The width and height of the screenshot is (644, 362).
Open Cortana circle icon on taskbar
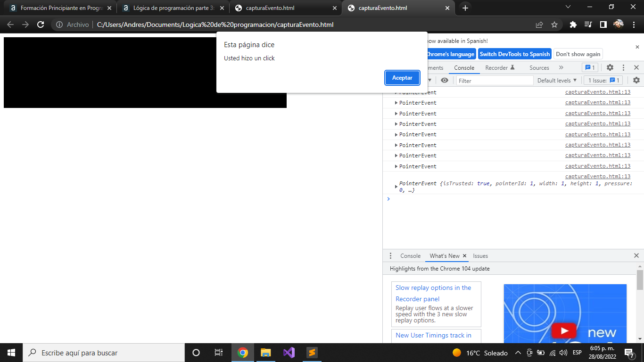(x=196, y=353)
